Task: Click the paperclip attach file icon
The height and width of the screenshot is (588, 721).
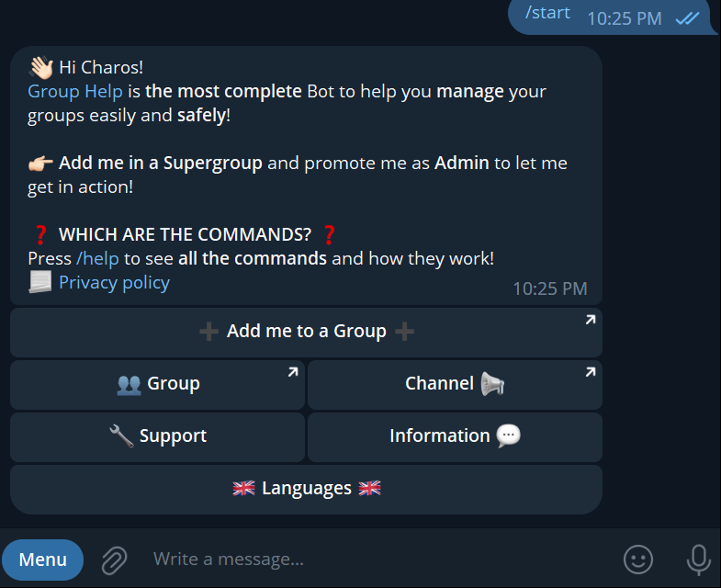Action: [x=114, y=560]
